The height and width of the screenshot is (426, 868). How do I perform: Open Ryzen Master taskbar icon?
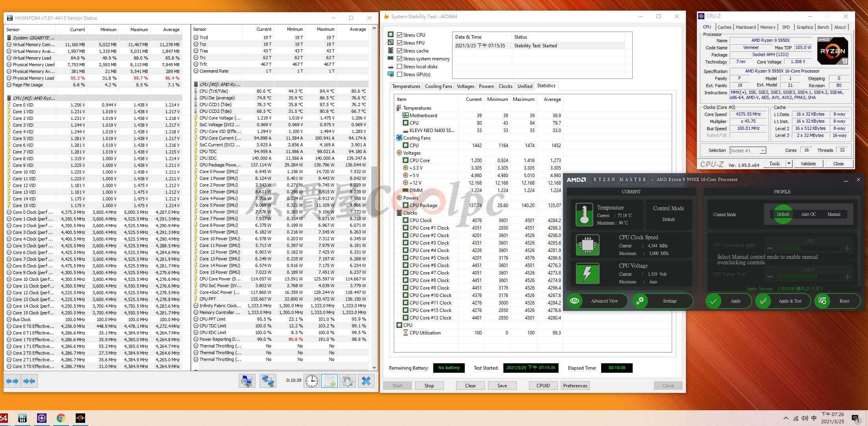80,418
